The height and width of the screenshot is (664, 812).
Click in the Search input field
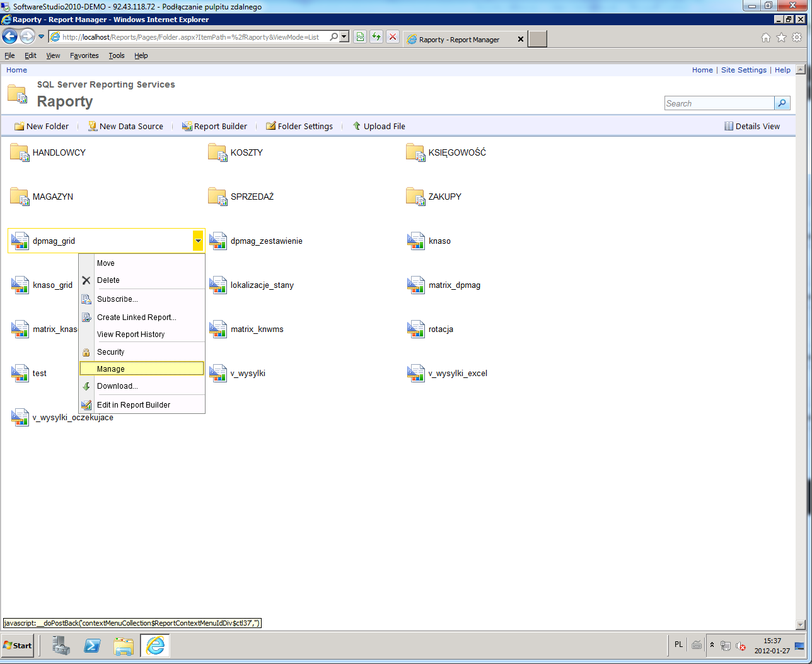719,103
